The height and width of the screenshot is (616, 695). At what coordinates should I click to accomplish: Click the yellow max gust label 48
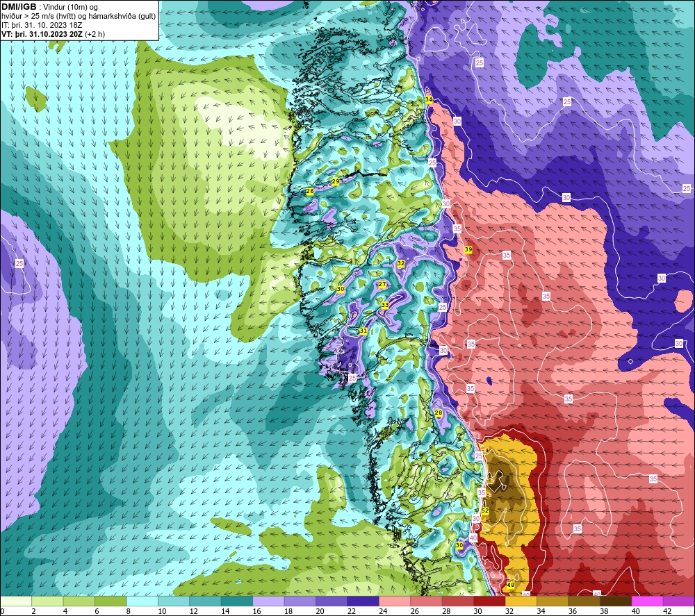(511, 585)
